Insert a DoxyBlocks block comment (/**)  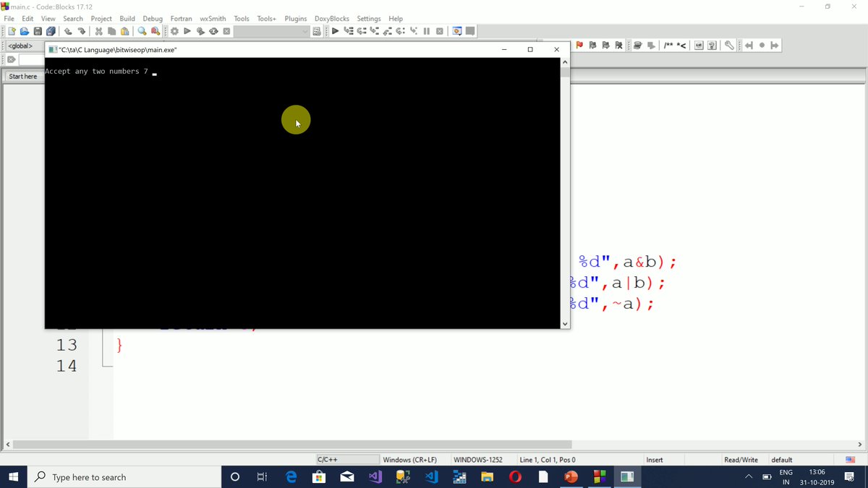(x=668, y=46)
